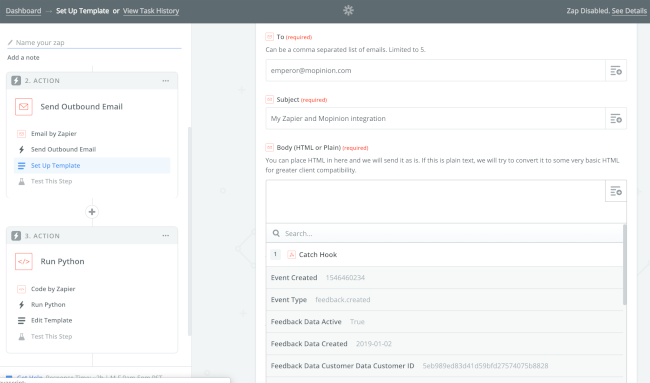The image size is (650, 383).
Task: Click the Search fields box
Action: coord(444,233)
